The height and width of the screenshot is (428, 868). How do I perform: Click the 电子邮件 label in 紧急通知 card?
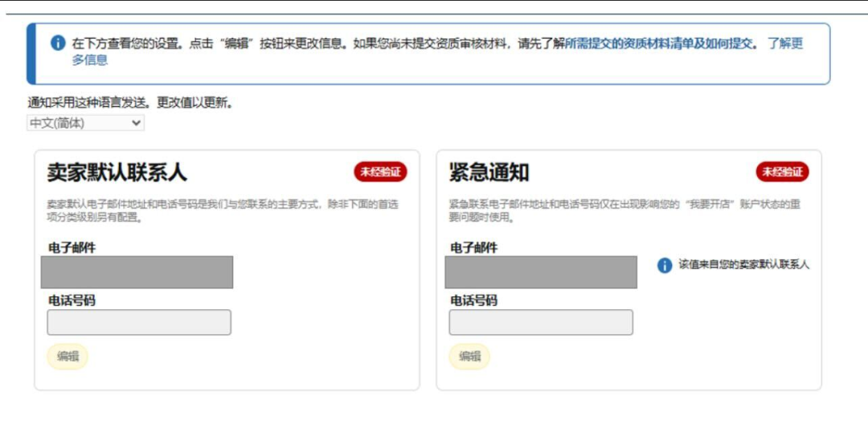473,247
